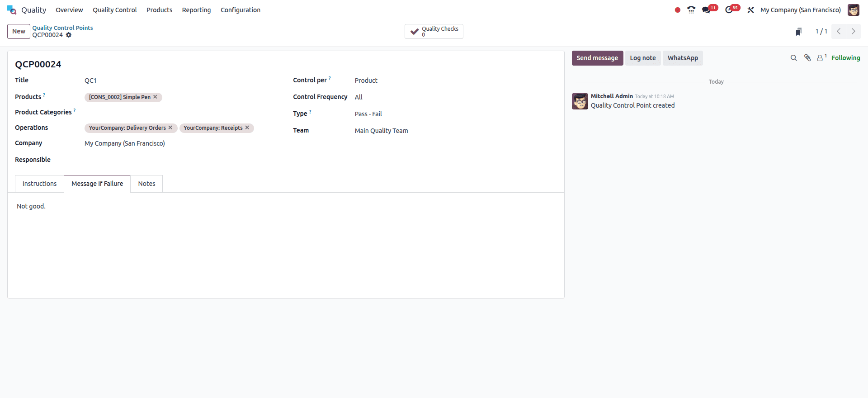
Task: Open followers list via the person icon
Action: [821, 58]
